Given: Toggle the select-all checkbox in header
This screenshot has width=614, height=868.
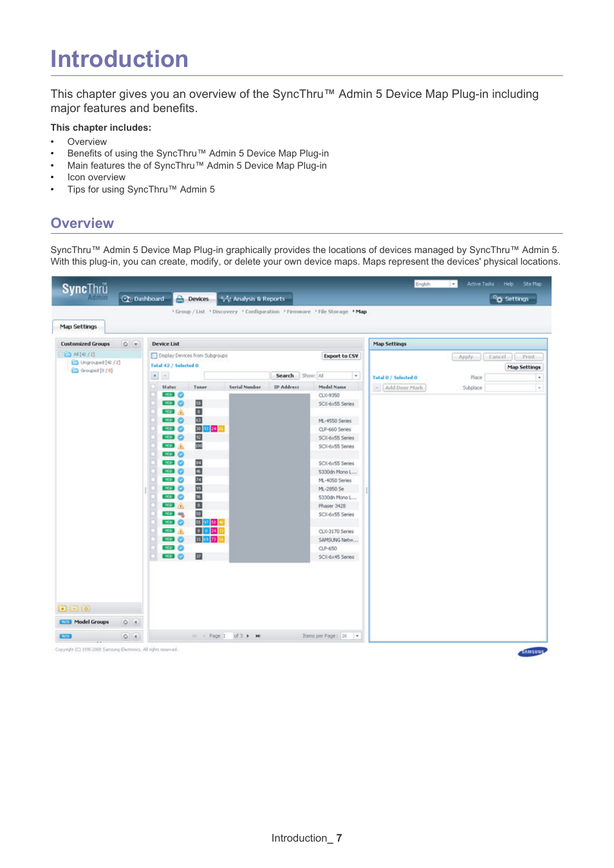Looking at the screenshot, I should pos(153,387).
